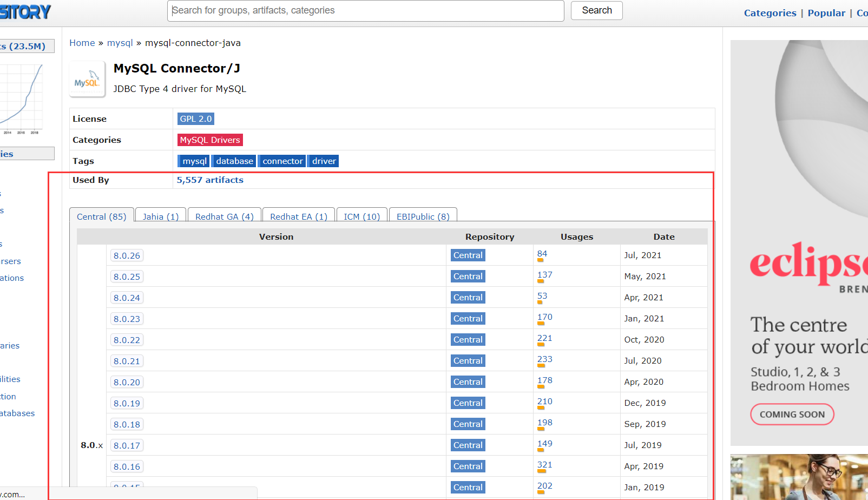Switch to the Redhat GA (4) tab
The width and height of the screenshot is (868, 500).
(225, 216)
